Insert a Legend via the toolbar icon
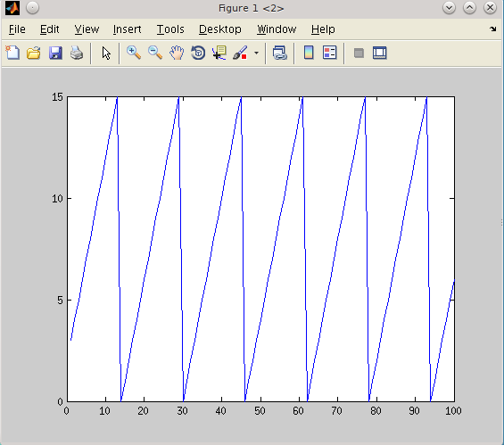Image resolution: width=504 pixels, height=445 pixels. coord(330,53)
